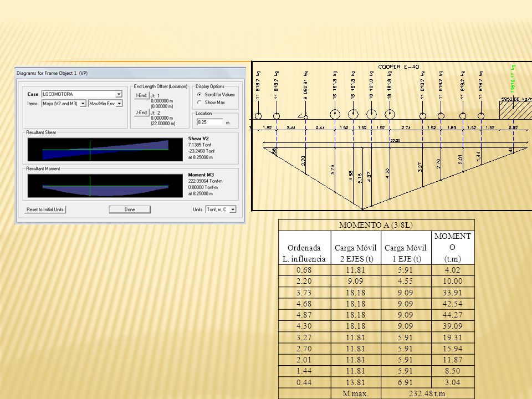Screen dimensions: 532x399
Task: Click the dialog title Diagrams for Frame Object 1
Action: coord(52,73)
